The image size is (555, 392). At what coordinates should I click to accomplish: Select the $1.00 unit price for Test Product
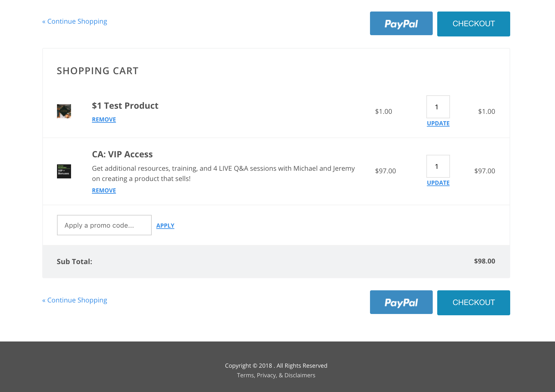coord(383,112)
